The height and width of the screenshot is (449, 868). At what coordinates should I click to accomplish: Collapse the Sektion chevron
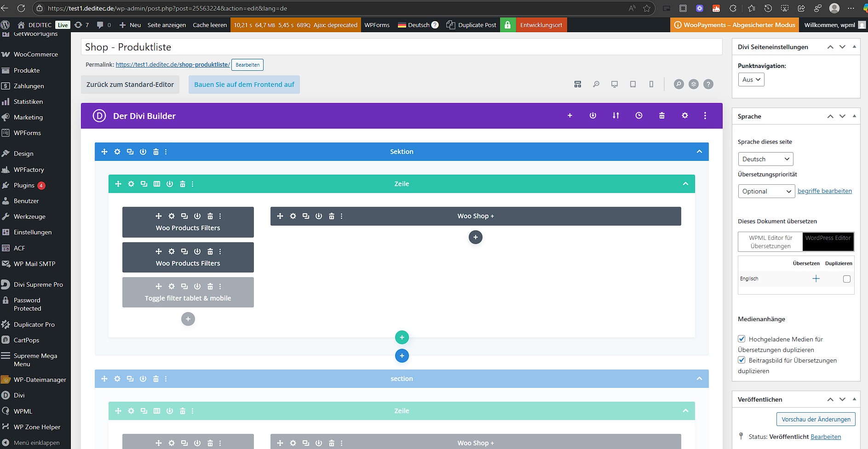pos(699,152)
